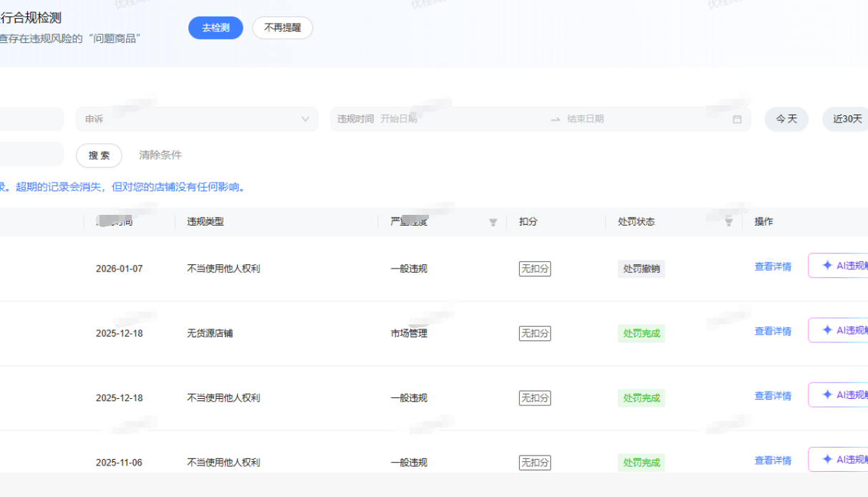868x497 pixels.
Task: Click AI sparkle icon for 2026-01-07 record
Action: [x=827, y=265]
